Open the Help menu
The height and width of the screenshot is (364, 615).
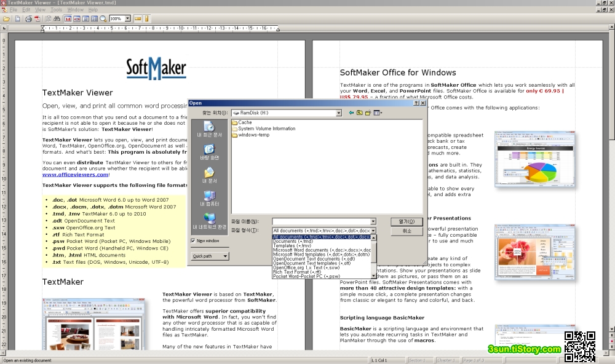[93, 10]
